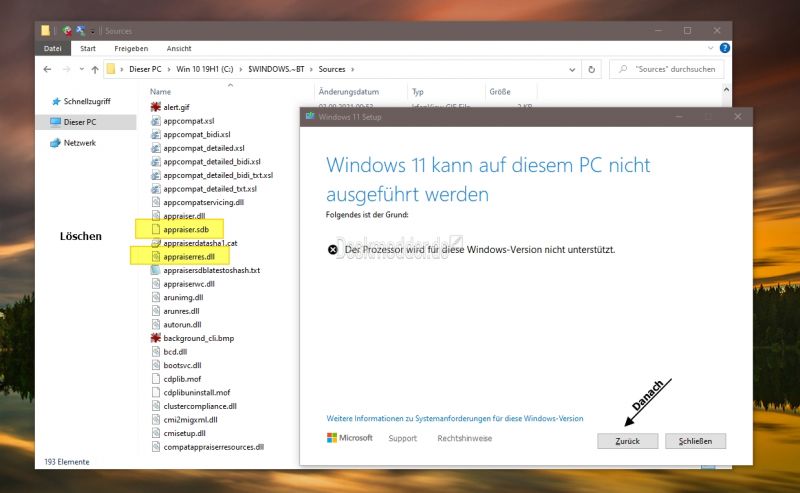
Task: Sort by Änderungsdatum column header
Action: point(348,92)
